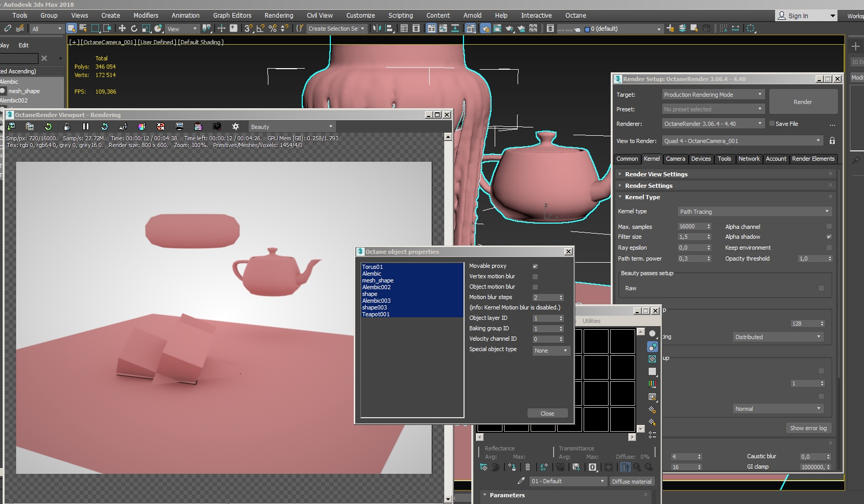This screenshot has height=504, width=864.
Task: Open the Graph Editors menu
Action: tap(232, 16)
